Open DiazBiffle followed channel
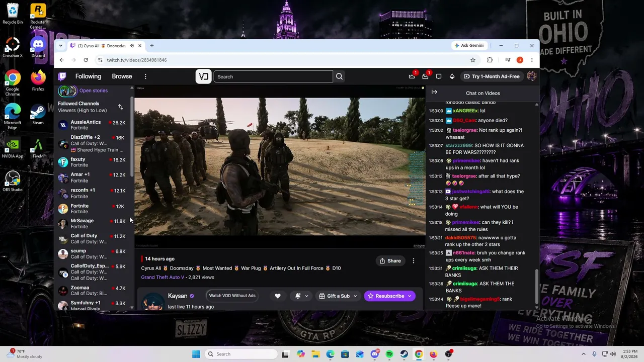Image resolution: width=644 pixels, height=362 pixels. coord(93,143)
